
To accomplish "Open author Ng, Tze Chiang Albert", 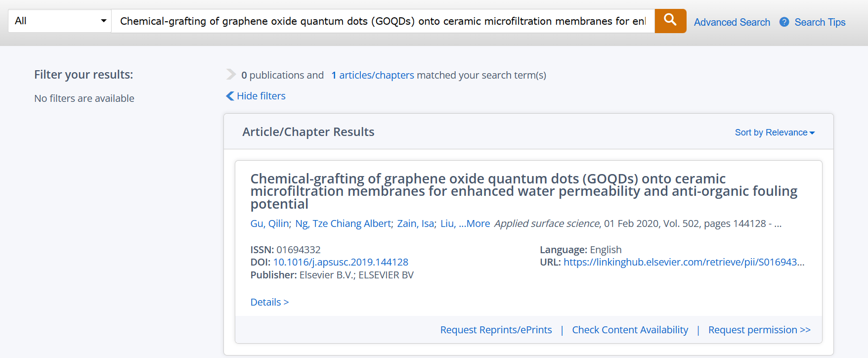I will pyautogui.click(x=344, y=224).
